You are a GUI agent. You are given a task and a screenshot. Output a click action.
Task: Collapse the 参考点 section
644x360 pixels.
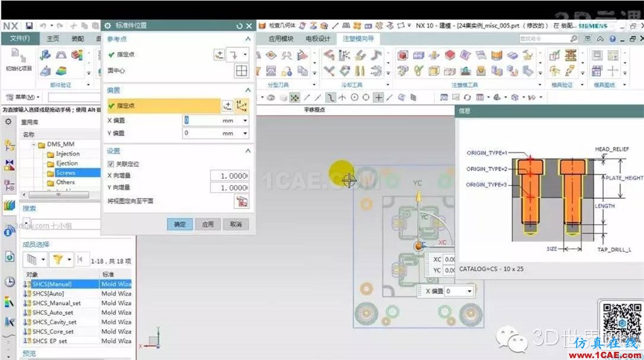tap(248, 39)
